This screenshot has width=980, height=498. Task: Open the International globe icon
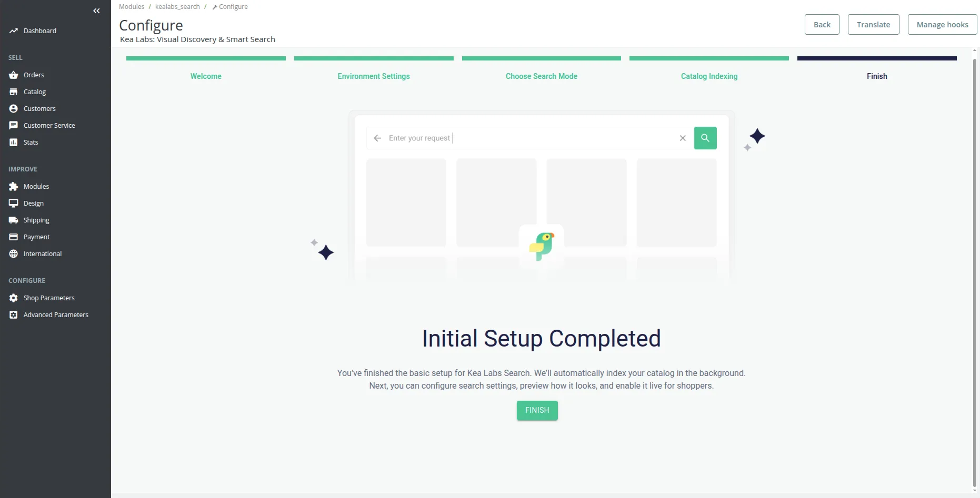[x=14, y=254]
